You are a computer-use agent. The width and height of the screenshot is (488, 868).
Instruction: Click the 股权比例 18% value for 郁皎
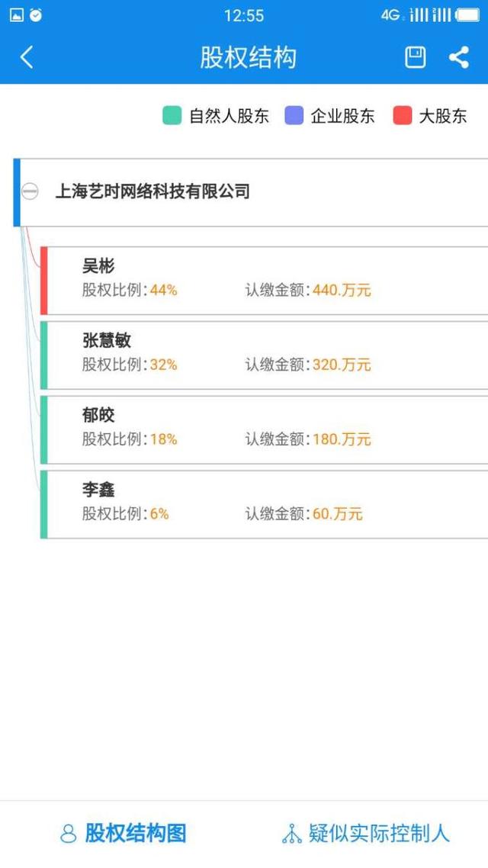[171, 439]
